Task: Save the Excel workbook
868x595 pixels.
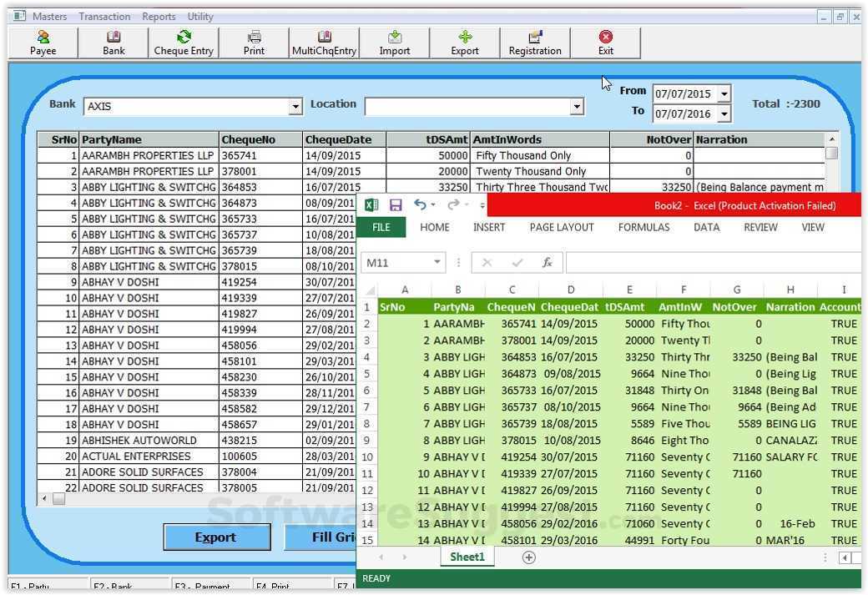Action: pyautogui.click(x=396, y=204)
